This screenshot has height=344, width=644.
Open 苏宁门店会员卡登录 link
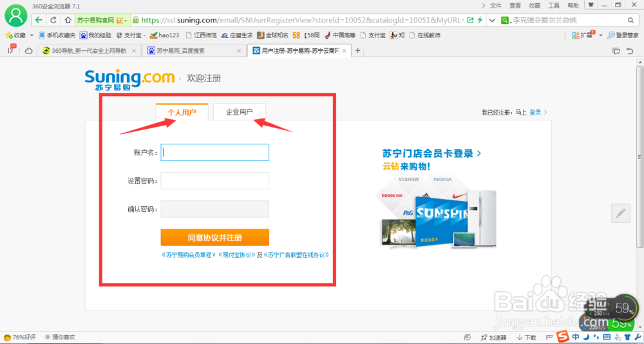point(431,154)
